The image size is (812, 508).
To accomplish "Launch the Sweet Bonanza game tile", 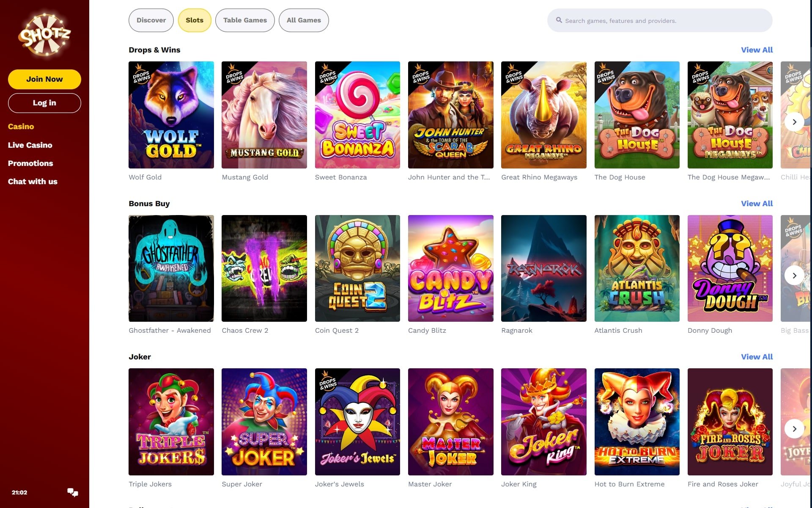I will click(x=357, y=115).
